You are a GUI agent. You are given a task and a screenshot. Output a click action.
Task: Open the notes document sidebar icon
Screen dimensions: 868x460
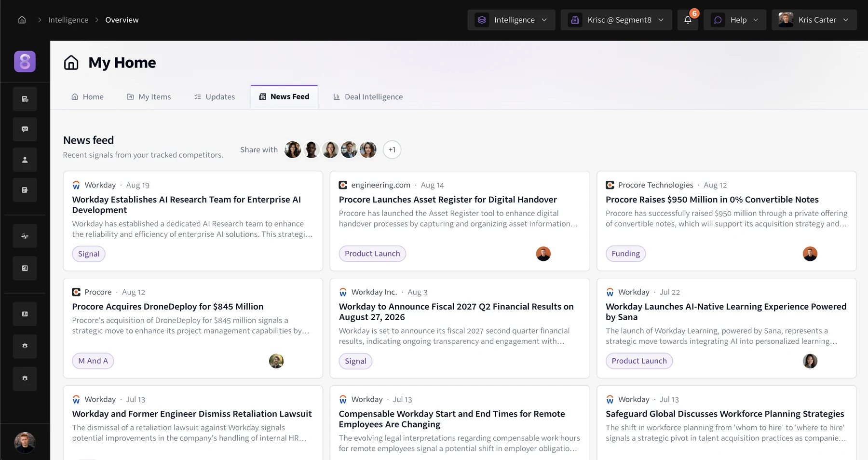pos(25,190)
